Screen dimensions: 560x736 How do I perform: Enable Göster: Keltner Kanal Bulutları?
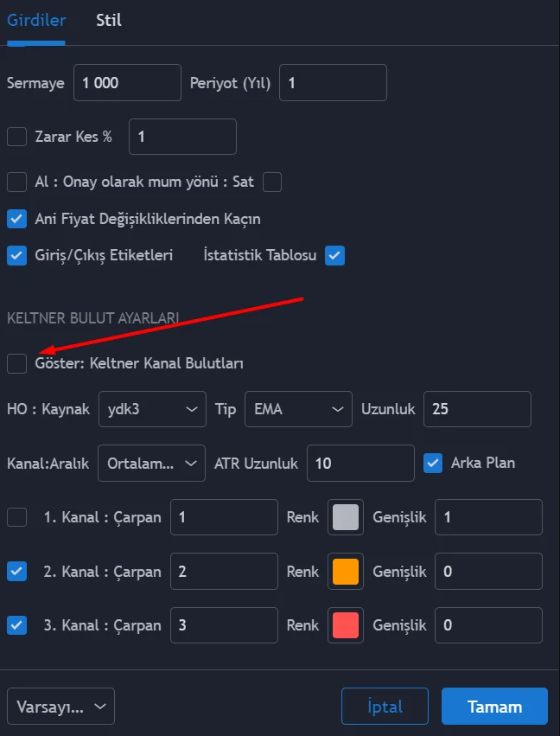click(17, 363)
